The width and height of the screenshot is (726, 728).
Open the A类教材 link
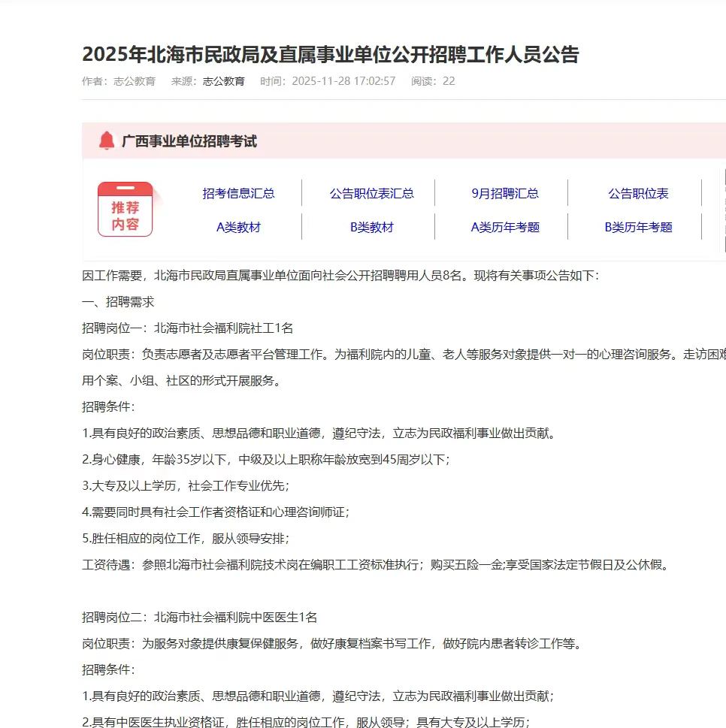tap(239, 227)
